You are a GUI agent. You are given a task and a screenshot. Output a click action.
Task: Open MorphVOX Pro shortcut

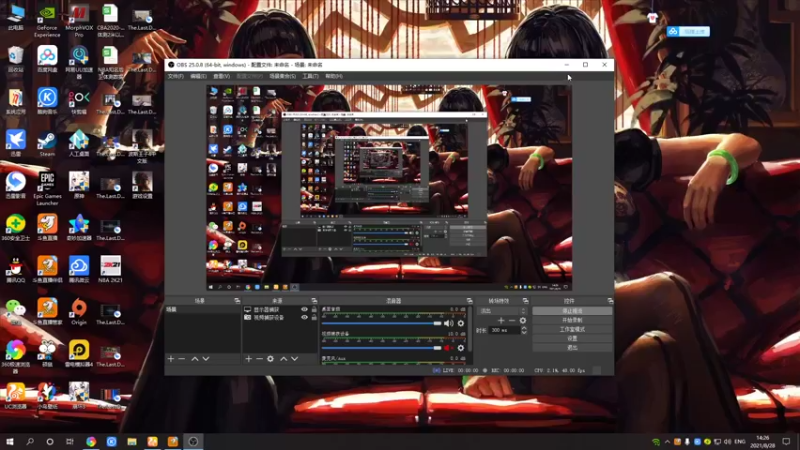pyautogui.click(x=79, y=21)
